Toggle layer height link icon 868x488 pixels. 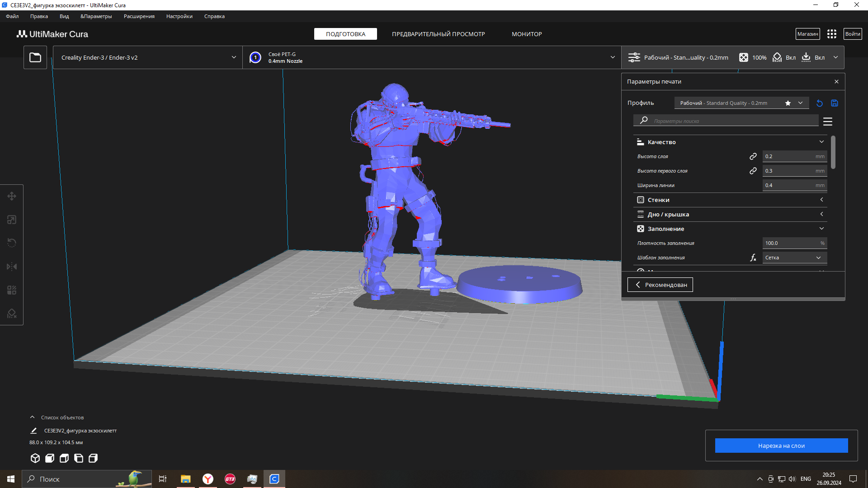coord(753,156)
